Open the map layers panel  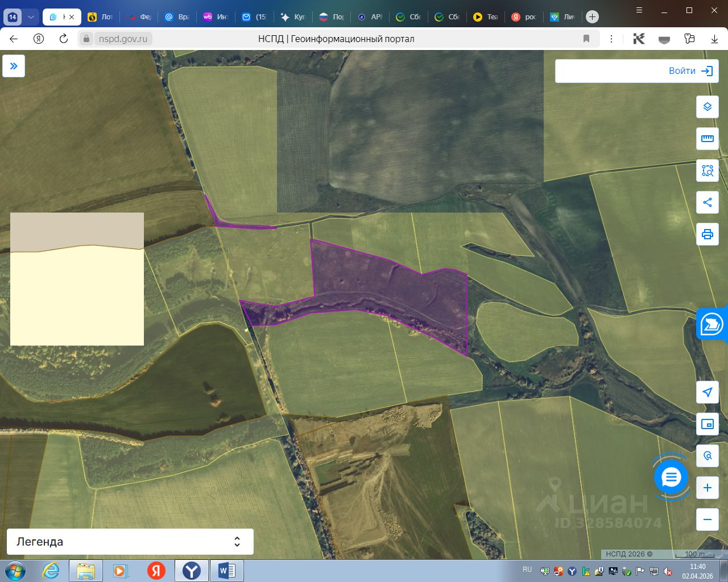(x=708, y=107)
